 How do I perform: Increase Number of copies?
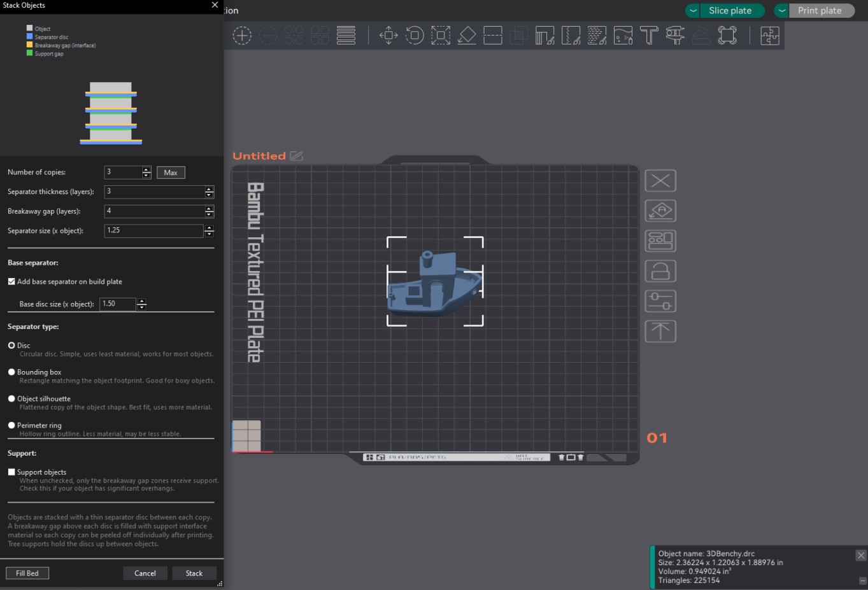click(146, 169)
